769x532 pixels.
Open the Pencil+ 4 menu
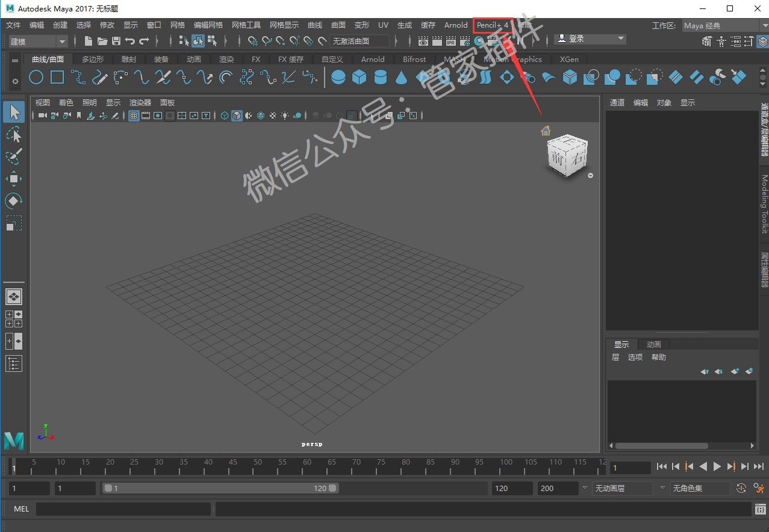click(x=493, y=25)
